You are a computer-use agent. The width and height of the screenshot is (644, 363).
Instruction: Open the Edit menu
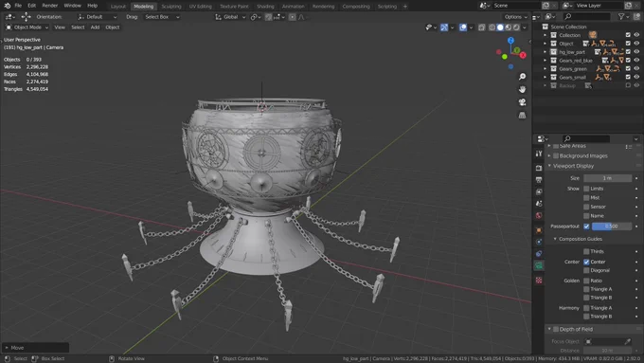point(31,6)
